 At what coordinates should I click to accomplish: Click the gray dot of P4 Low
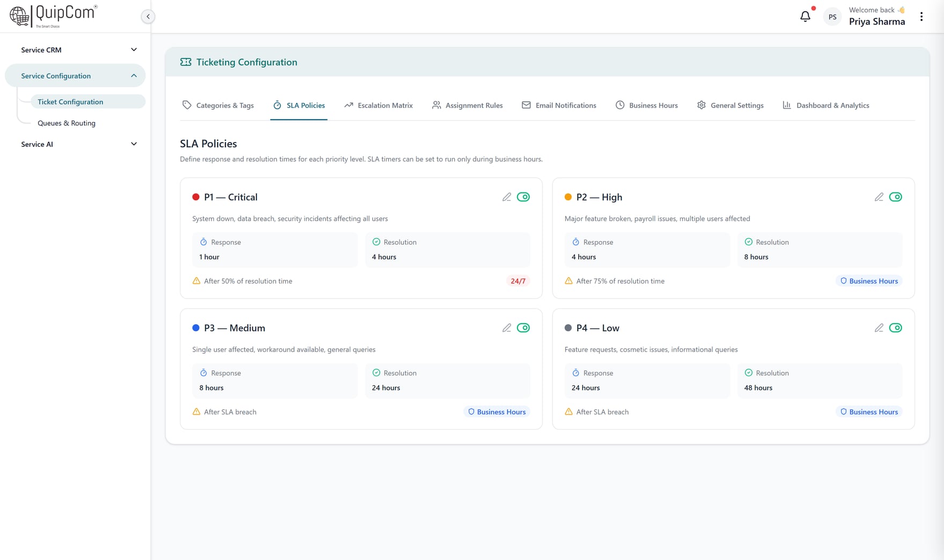[x=568, y=328]
